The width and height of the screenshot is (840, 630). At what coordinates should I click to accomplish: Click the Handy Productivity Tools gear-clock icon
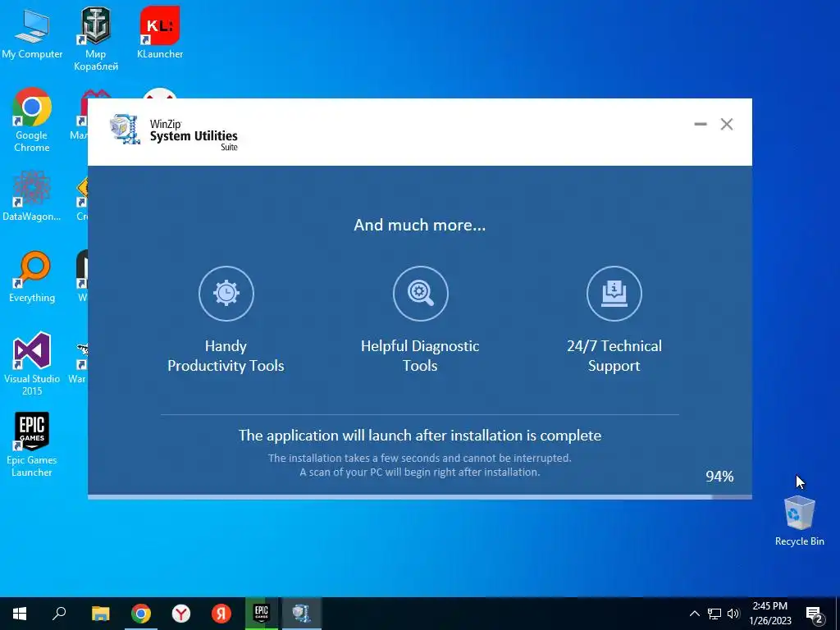coord(226,294)
